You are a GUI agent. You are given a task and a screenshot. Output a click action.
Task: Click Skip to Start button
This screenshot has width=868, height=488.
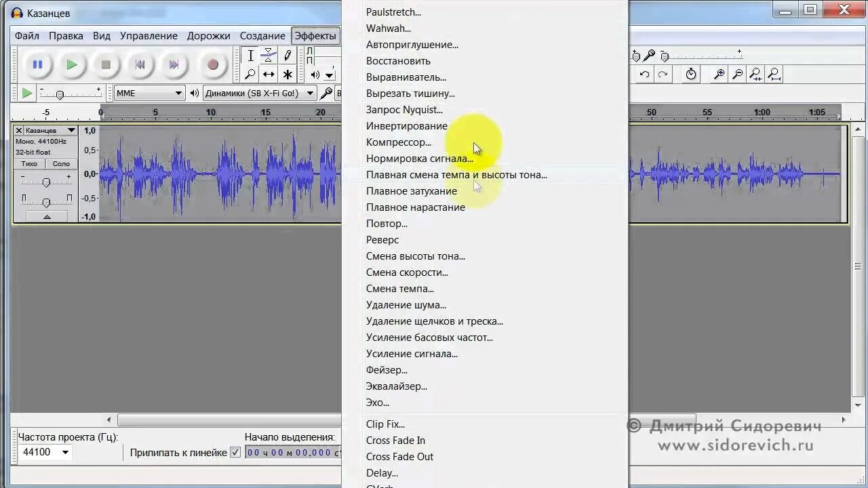point(140,64)
